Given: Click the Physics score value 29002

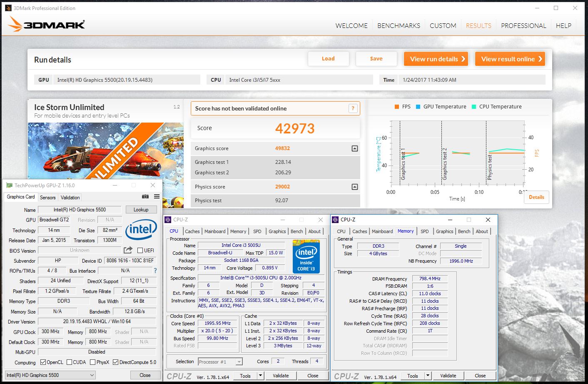Looking at the screenshot, I should pos(282,187).
